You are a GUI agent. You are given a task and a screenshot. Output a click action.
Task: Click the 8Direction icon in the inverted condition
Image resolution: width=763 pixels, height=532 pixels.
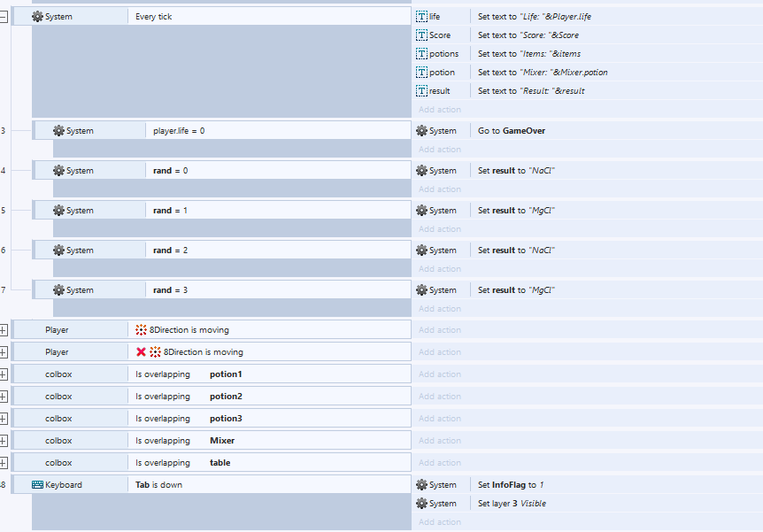pyautogui.click(x=155, y=352)
